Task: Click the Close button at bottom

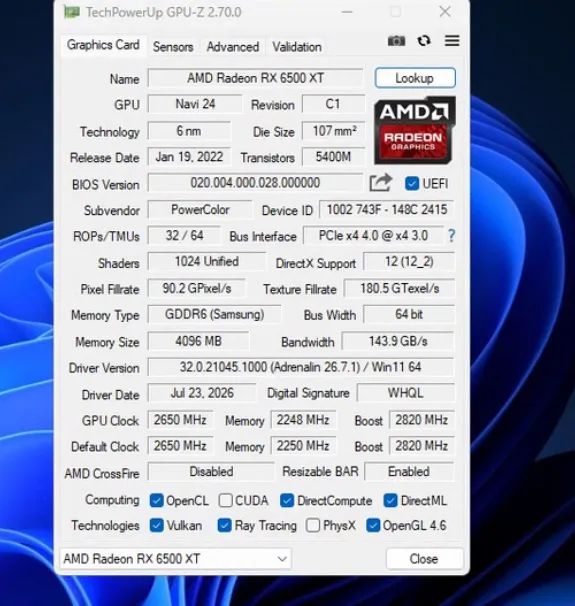Action: pos(424,559)
